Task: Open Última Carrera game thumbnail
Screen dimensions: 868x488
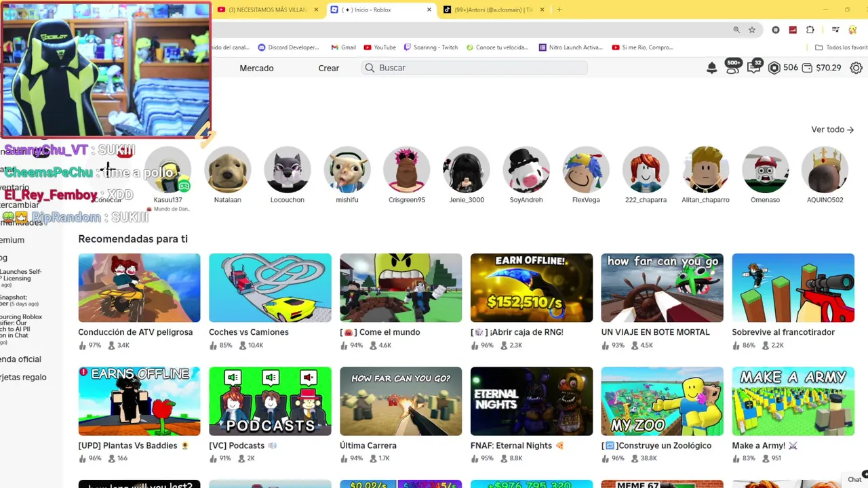Action: [401, 401]
